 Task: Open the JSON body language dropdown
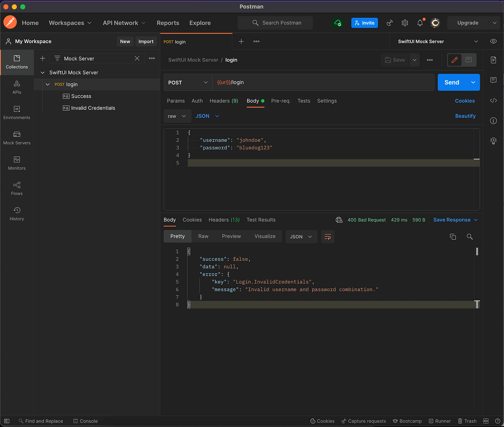(x=207, y=116)
